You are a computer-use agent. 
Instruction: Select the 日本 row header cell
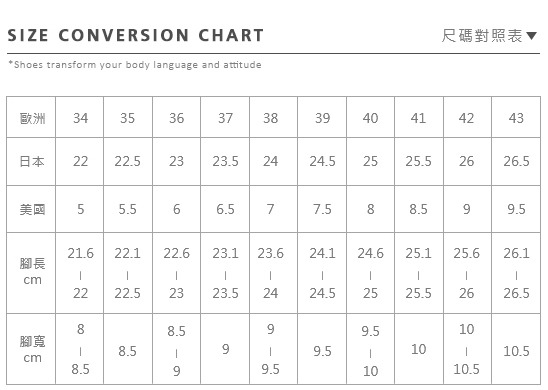tap(31, 161)
